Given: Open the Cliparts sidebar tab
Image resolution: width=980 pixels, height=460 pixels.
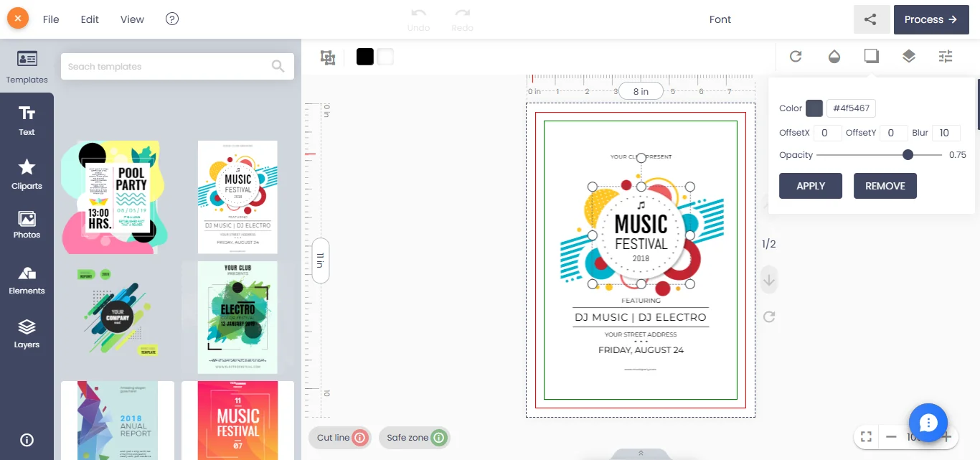Looking at the screenshot, I should click(x=27, y=174).
